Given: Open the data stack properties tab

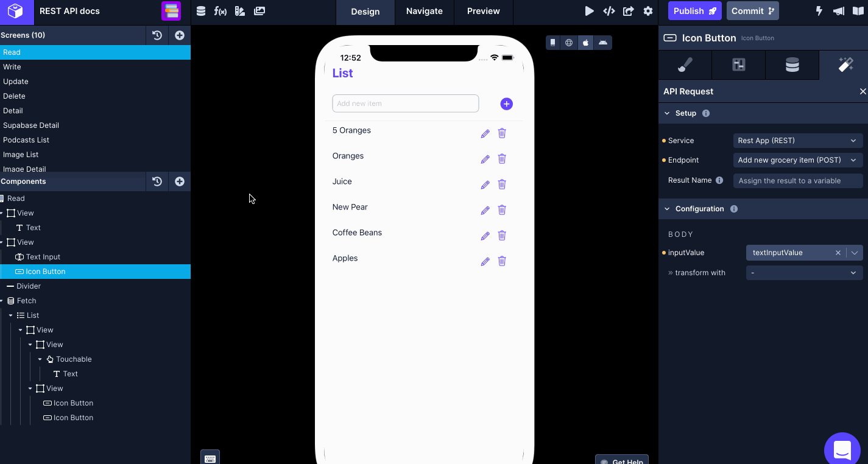Looking at the screenshot, I should (792, 65).
